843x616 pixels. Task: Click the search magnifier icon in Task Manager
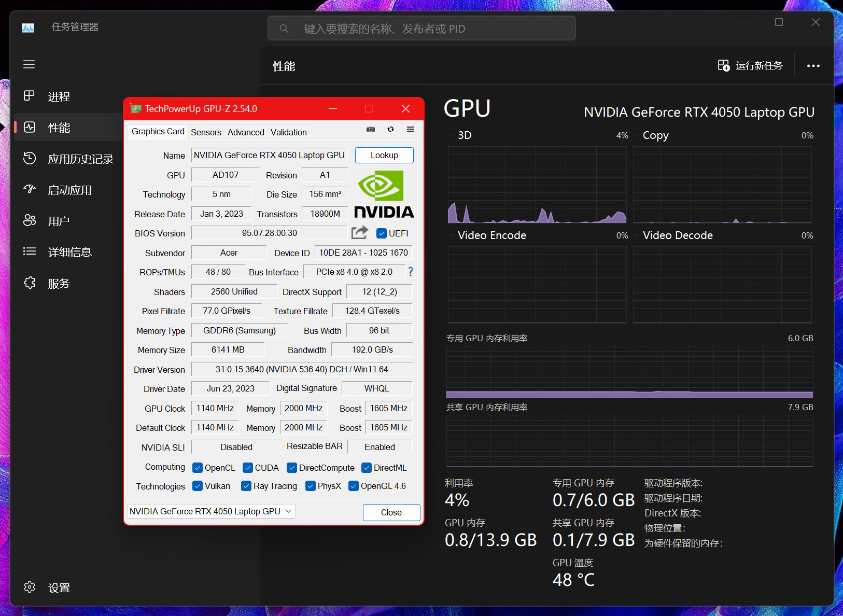pyautogui.click(x=284, y=29)
